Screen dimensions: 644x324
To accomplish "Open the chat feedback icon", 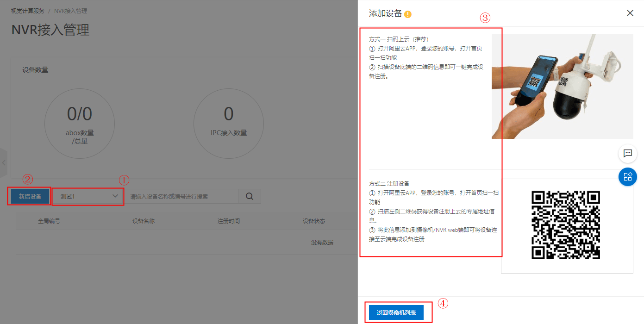I will point(628,153).
